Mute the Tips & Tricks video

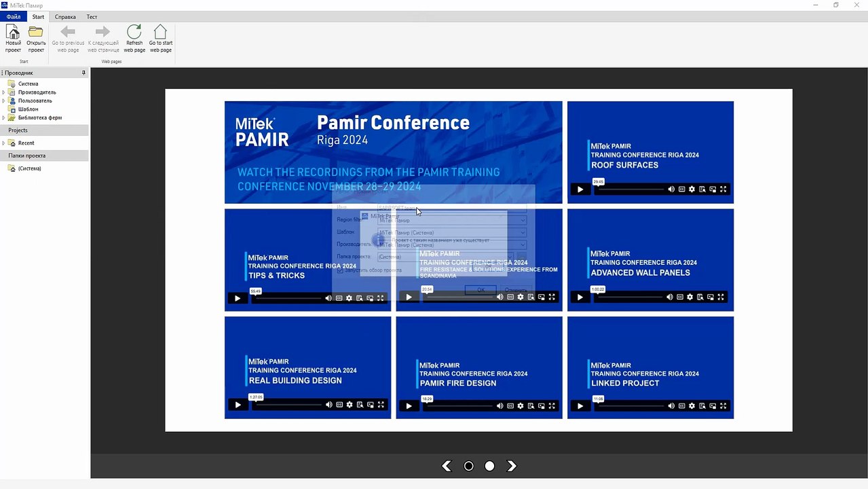(x=328, y=298)
